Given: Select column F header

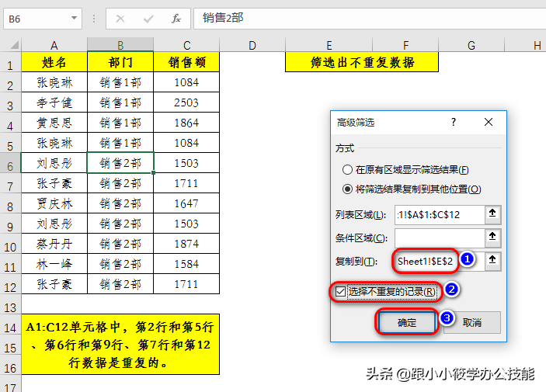Looking at the screenshot, I should click(x=405, y=45).
